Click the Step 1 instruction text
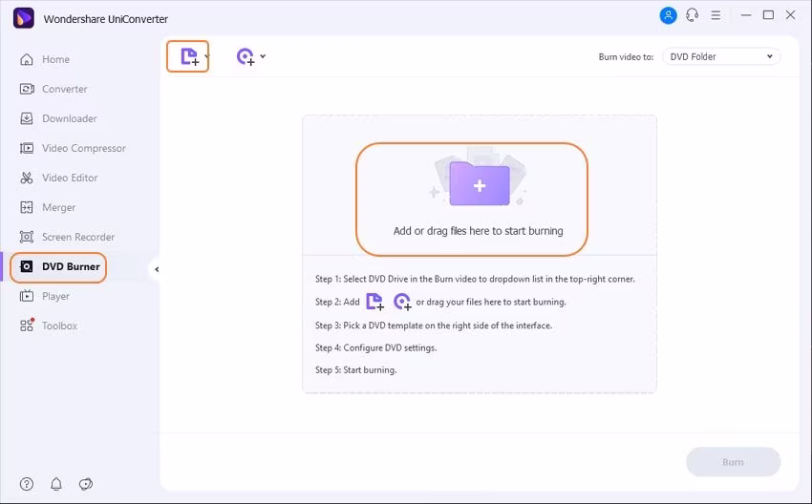Viewport: 812px width, 504px height. [x=475, y=279]
